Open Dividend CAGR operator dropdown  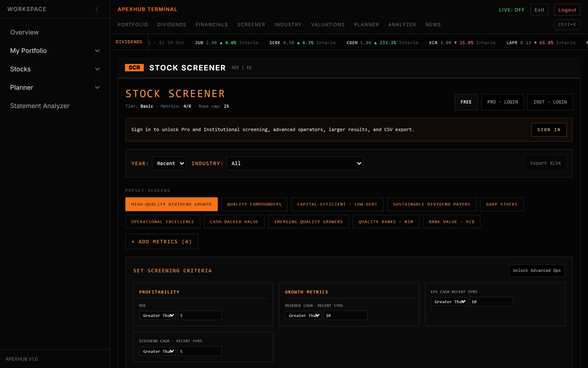coord(157,351)
